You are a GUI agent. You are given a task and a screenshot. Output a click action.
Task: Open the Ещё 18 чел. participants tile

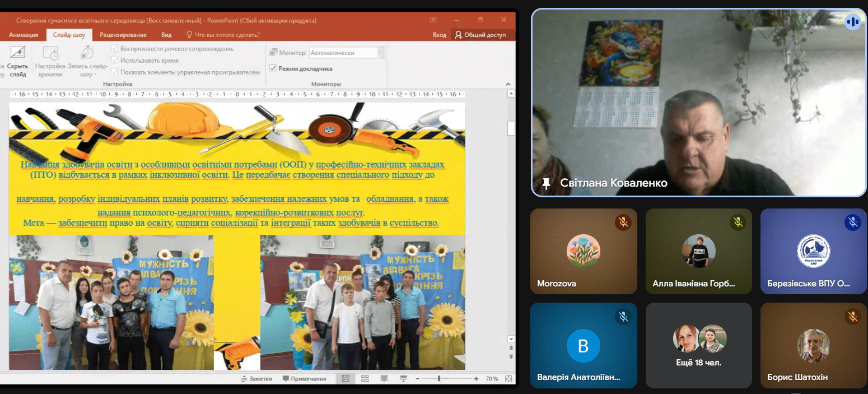[x=698, y=345]
